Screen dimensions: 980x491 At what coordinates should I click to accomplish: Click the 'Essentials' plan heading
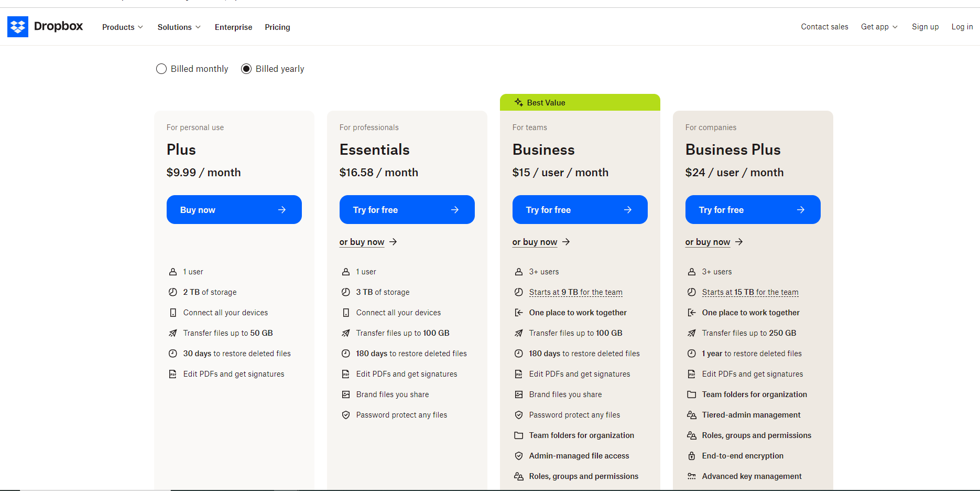click(x=375, y=150)
